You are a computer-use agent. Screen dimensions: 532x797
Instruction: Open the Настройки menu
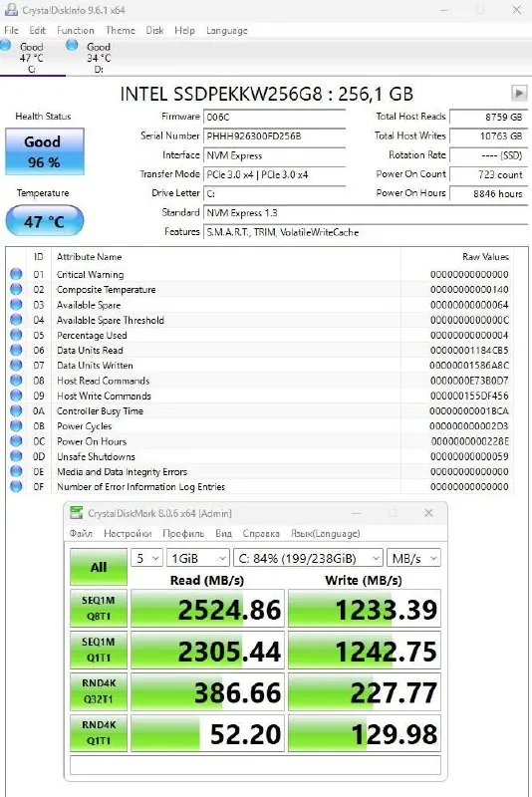click(128, 533)
